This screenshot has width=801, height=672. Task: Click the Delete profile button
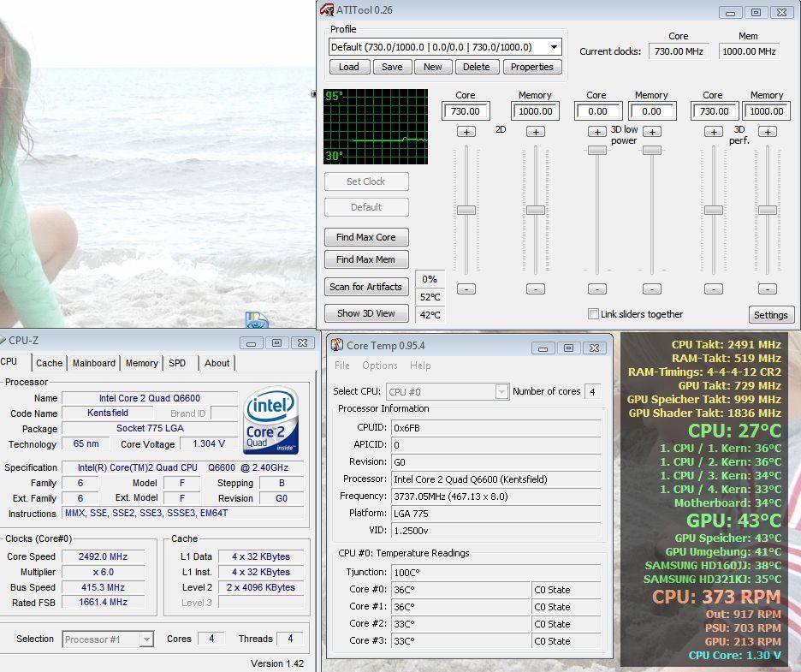(476, 67)
